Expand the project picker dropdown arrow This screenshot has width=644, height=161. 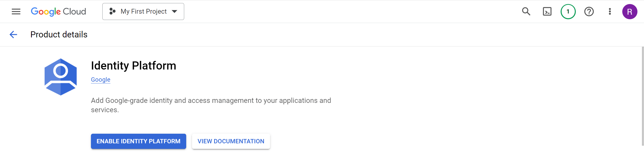tap(175, 11)
